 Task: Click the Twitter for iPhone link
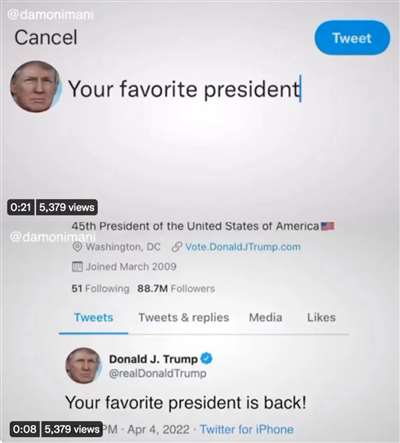[x=247, y=429]
